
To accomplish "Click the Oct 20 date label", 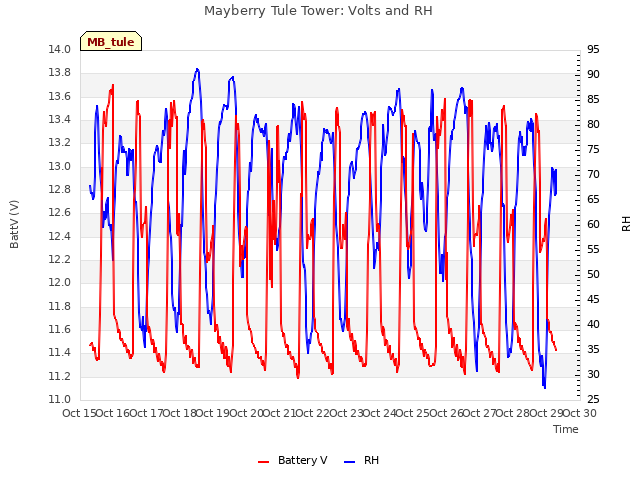I will click(x=247, y=413).
